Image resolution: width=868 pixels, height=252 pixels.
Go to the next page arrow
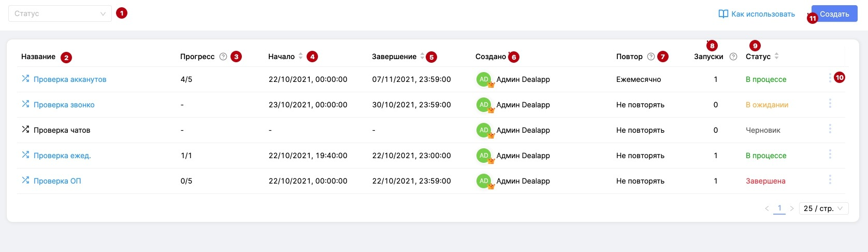click(792, 208)
